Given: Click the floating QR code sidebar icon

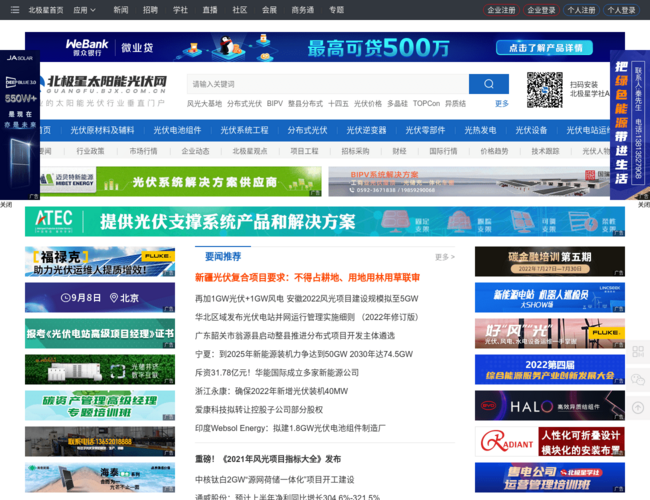Looking at the screenshot, I should (638, 353).
